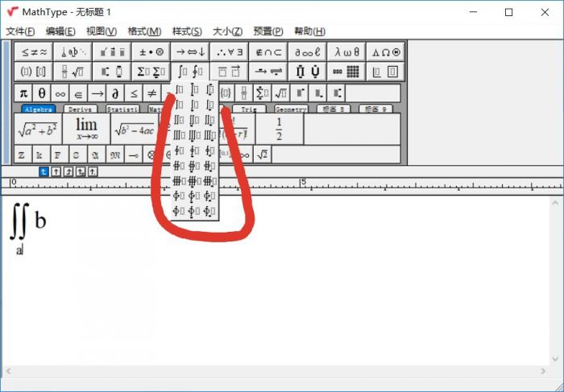
Task: Open the lowercase Greek letters palette (λωθ)
Action: [x=346, y=52]
